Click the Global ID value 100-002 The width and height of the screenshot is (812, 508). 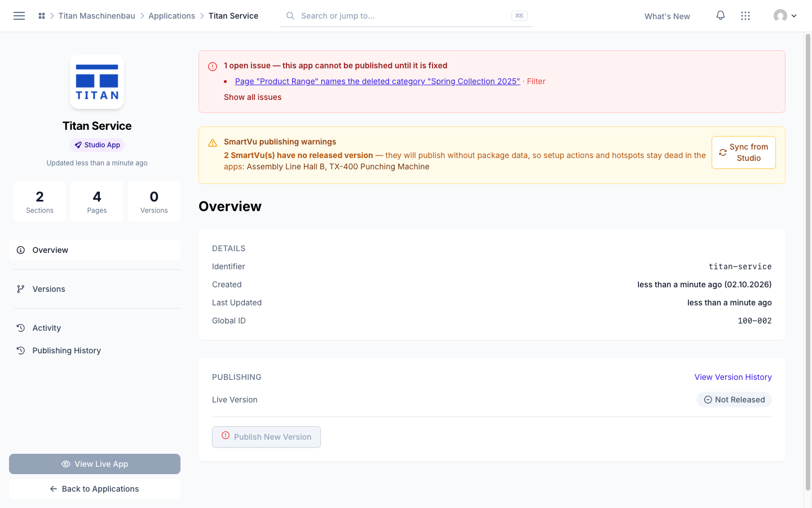pyautogui.click(x=754, y=321)
